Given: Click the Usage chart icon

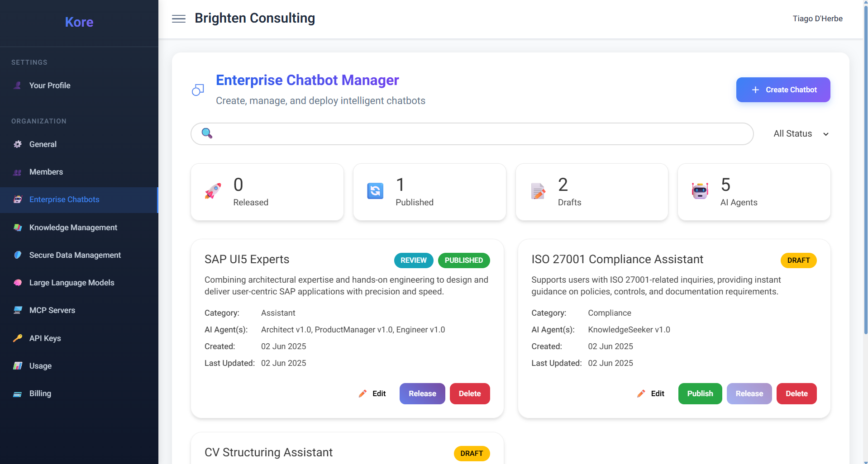Looking at the screenshot, I should coord(18,366).
